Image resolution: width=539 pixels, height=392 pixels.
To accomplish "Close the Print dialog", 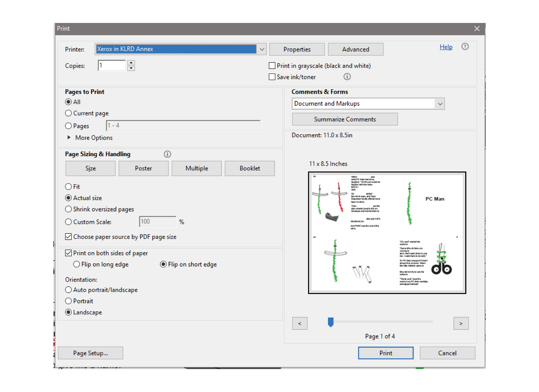I will click(477, 29).
